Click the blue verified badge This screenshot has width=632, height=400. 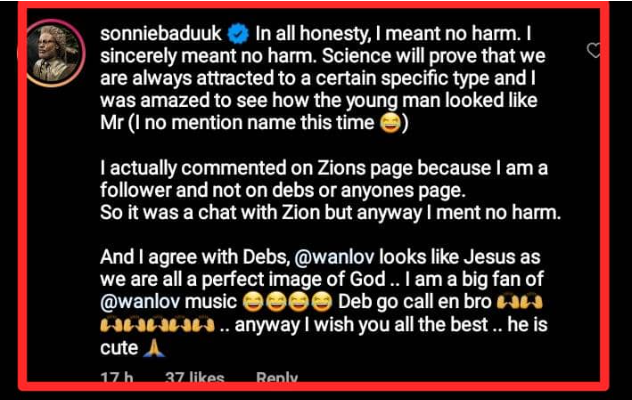point(238,33)
